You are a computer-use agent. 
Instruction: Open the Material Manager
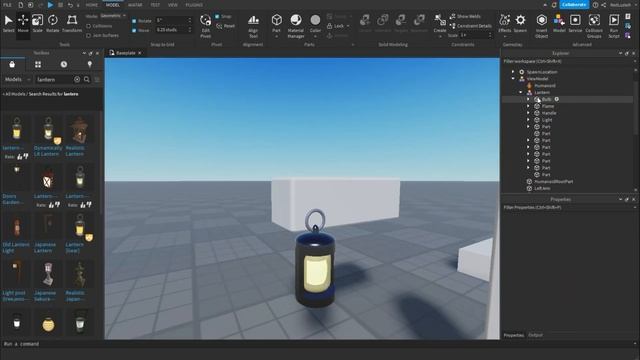[x=296, y=26]
